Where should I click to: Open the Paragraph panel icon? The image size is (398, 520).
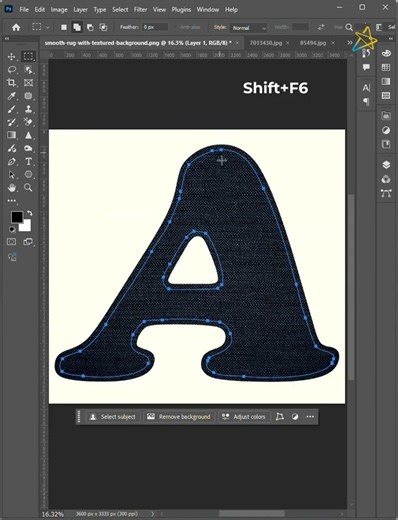tap(366, 101)
